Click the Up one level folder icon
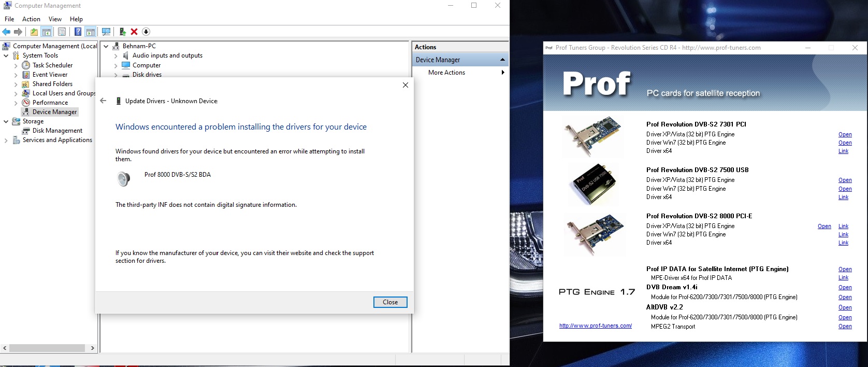 (x=34, y=32)
